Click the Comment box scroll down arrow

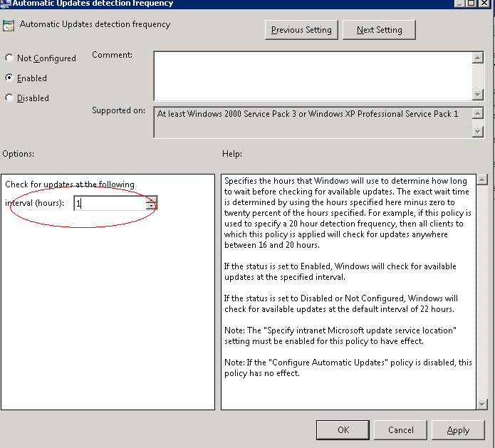click(478, 95)
